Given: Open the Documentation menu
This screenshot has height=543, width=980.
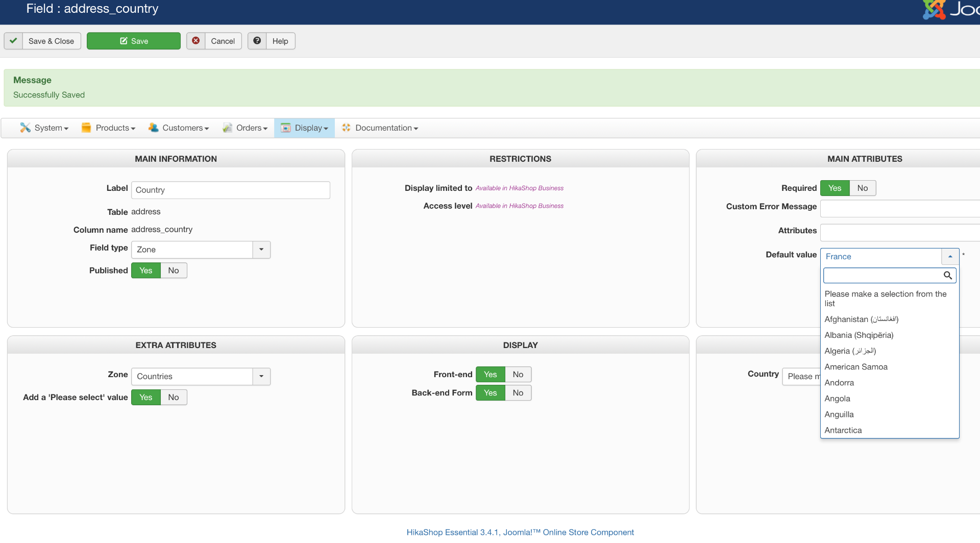Looking at the screenshot, I should point(380,128).
